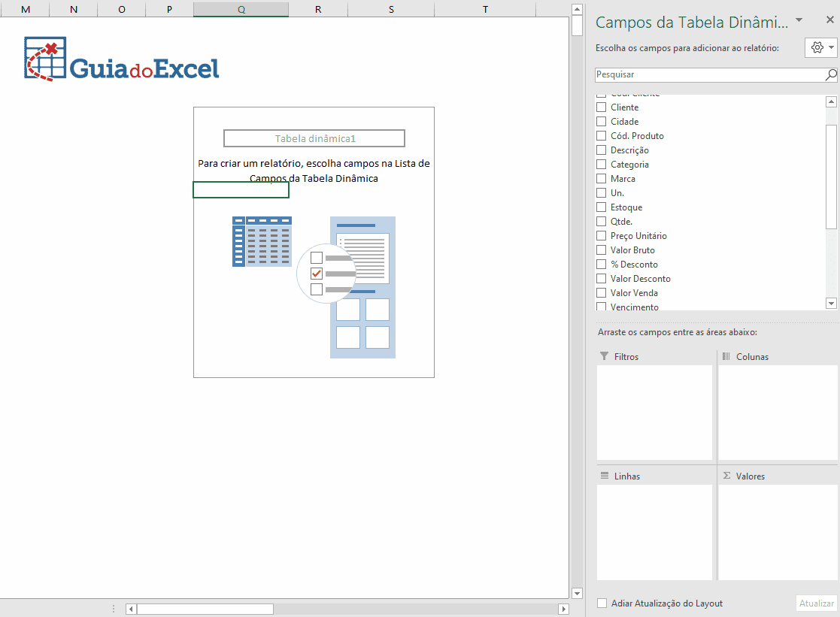Click the Atualizar button
This screenshot has width=840, height=617.
tap(816, 603)
